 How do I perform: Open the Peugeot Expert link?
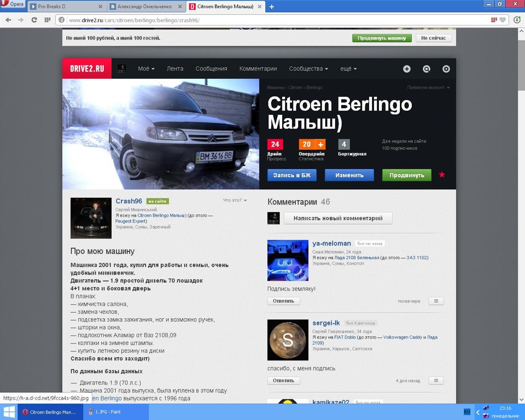(130, 221)
